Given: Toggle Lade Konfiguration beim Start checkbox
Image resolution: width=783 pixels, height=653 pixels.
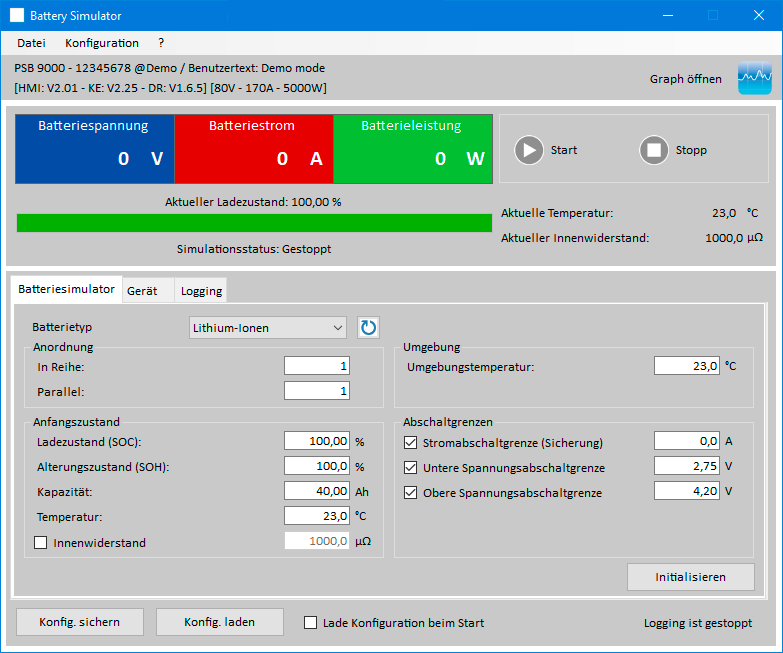Looking at the screenshot, I should (x=310, y=623).
